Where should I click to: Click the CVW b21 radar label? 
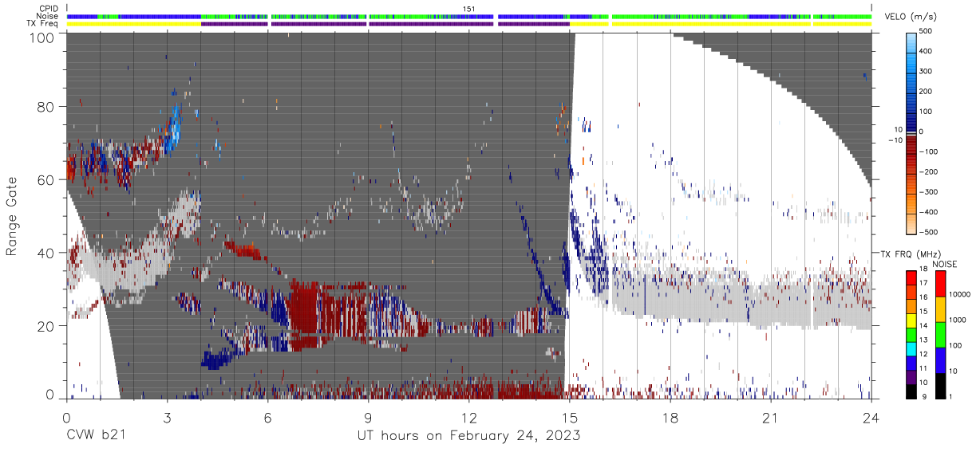[x=96, y=435]
